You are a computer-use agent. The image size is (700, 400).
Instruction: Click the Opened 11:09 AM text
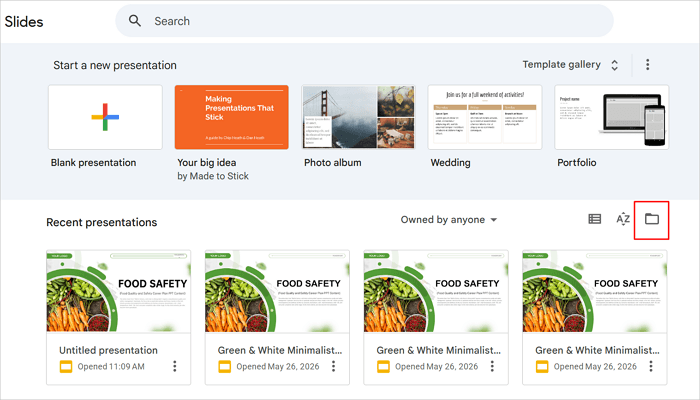(x=111, y=367)
